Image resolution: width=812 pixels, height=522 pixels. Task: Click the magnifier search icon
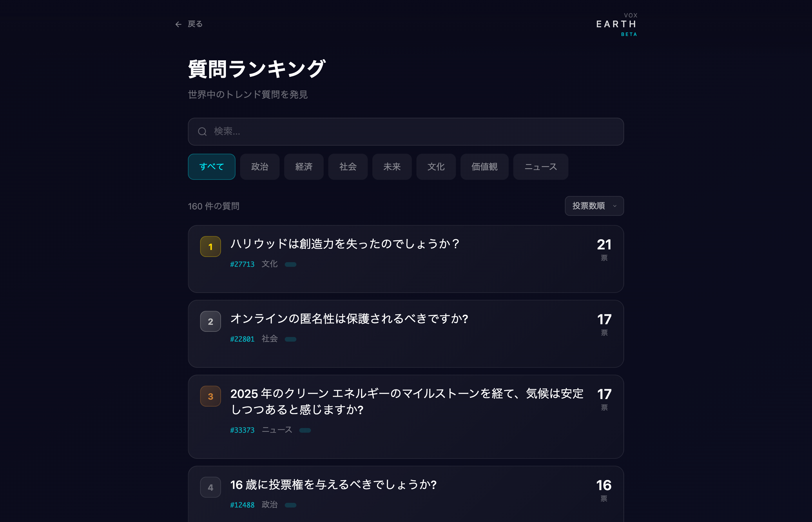point(202,132)
